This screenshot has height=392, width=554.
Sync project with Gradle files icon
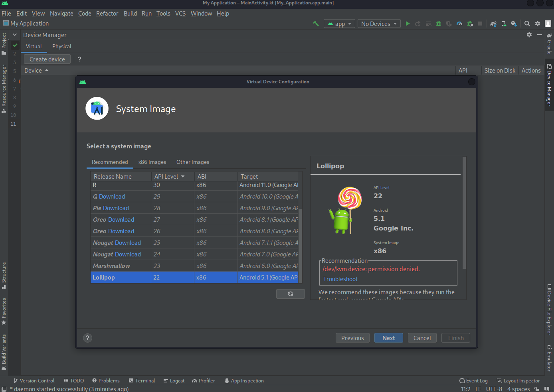(x=493, y=24)
